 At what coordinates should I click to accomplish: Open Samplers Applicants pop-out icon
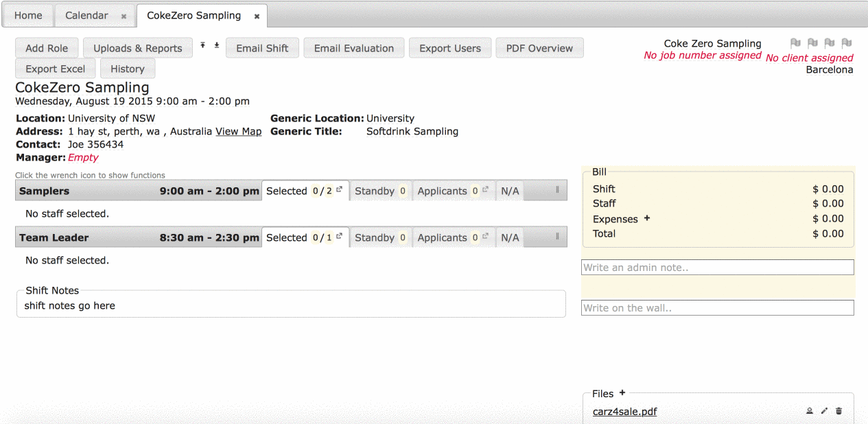point(485,189)
